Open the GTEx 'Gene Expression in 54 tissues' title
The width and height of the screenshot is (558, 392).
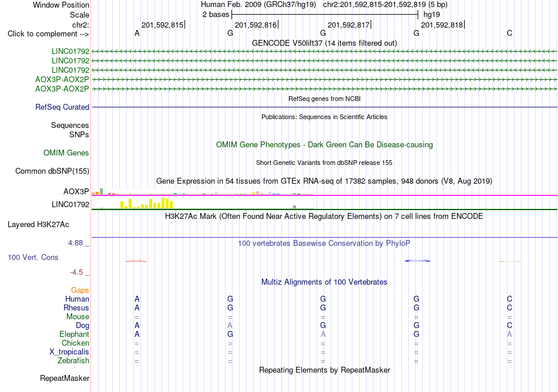[x=324, y=181]
